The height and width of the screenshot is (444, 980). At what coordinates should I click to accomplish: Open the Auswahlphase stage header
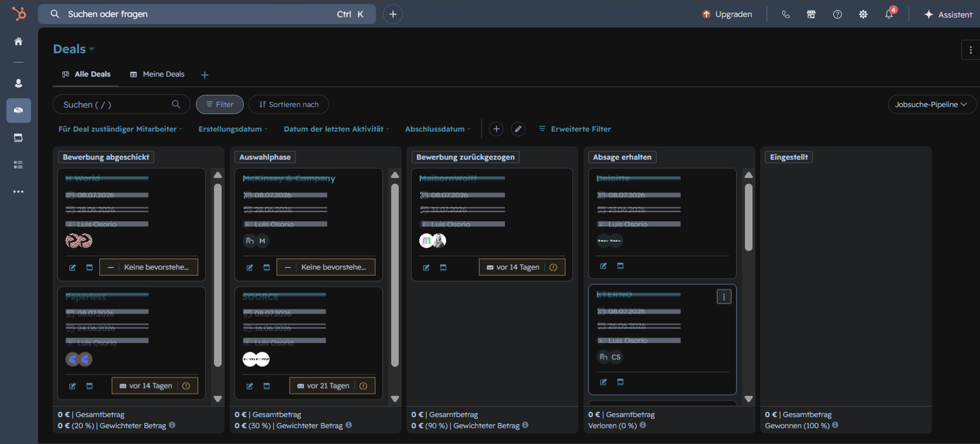pyautogui.click(x=265, y=157)
